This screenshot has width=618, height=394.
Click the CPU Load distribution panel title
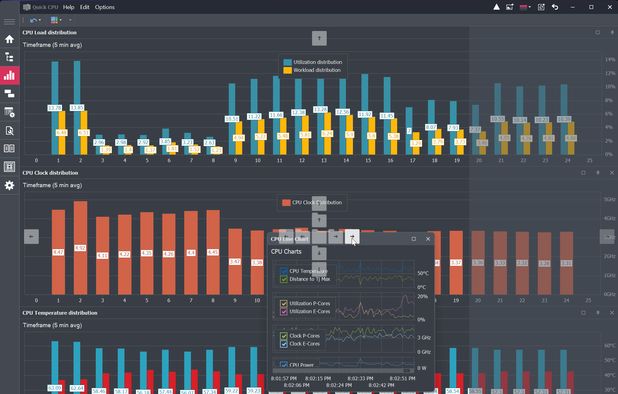tap(50, 32)
